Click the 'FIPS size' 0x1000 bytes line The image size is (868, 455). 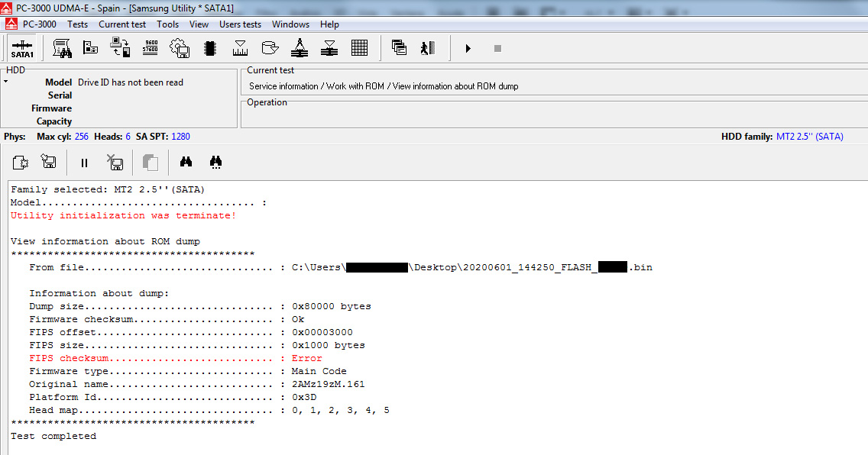point(197,346)
